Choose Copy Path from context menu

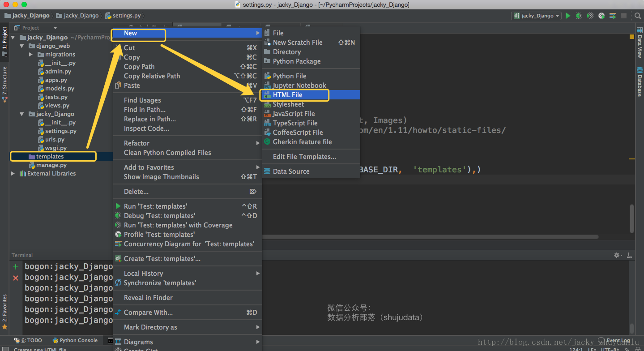(188, 67)
